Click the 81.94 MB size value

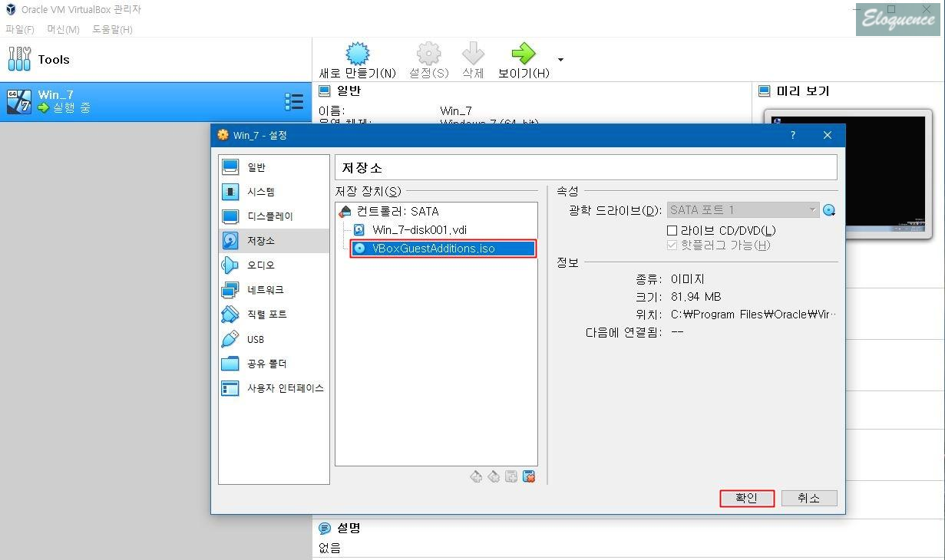coord(696,297)
